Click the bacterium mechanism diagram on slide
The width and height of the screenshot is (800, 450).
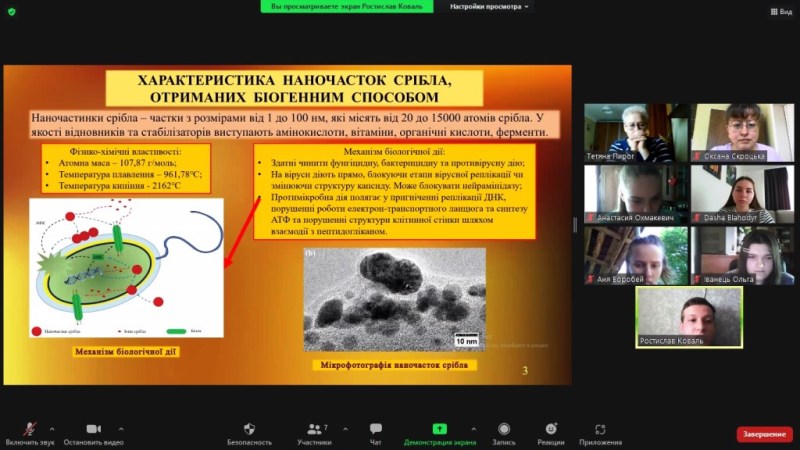pos(126,268)
